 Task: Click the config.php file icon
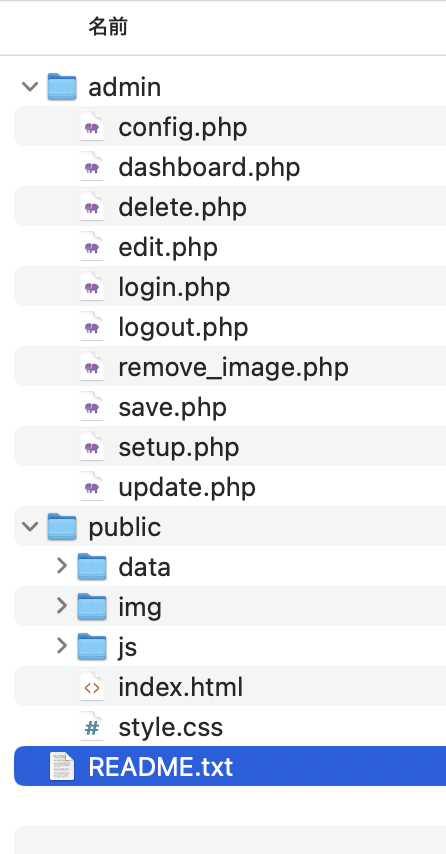tap(92, 127)
